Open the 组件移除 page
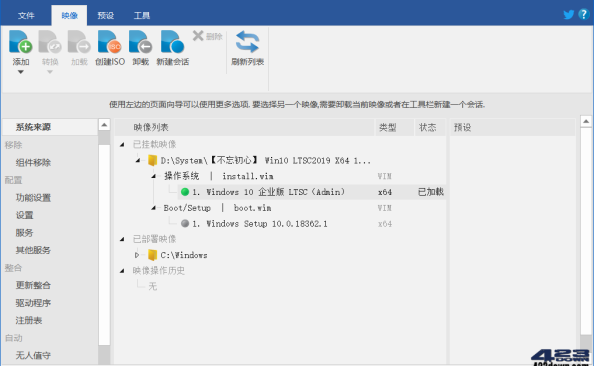Image resolution: width=594 pixels, height=366 pixels. (x=33, y=163)
